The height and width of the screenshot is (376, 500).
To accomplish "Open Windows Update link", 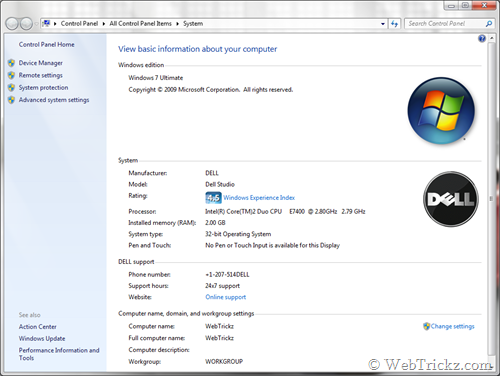I will point(42,339).
